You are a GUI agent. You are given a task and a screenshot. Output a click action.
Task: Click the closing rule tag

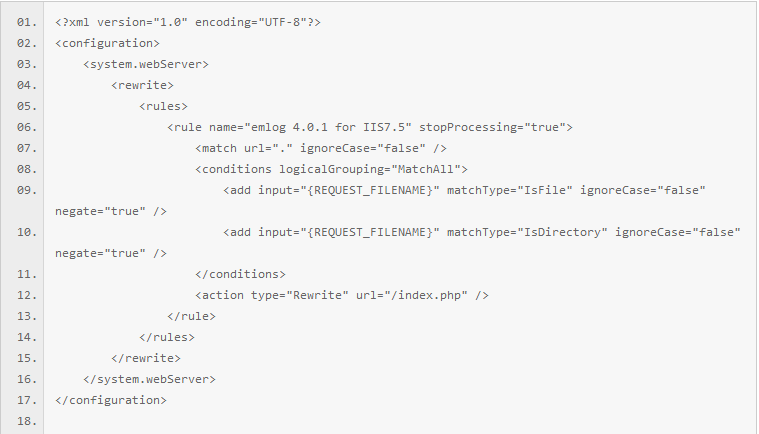[191, 316]
